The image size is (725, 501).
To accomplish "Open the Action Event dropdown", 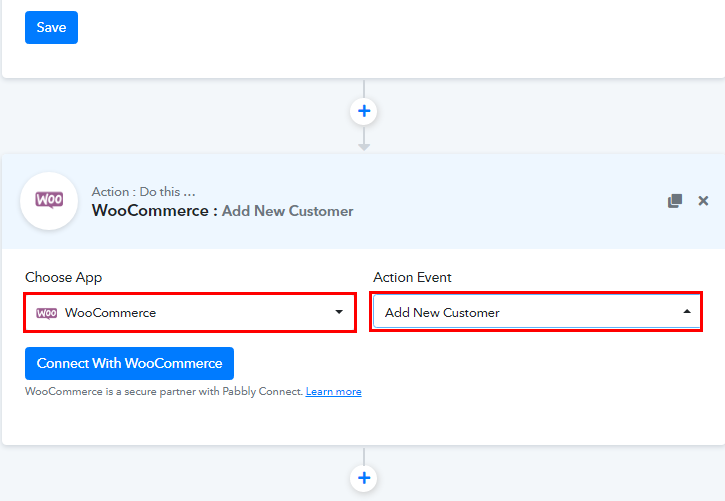I will 536,312.
